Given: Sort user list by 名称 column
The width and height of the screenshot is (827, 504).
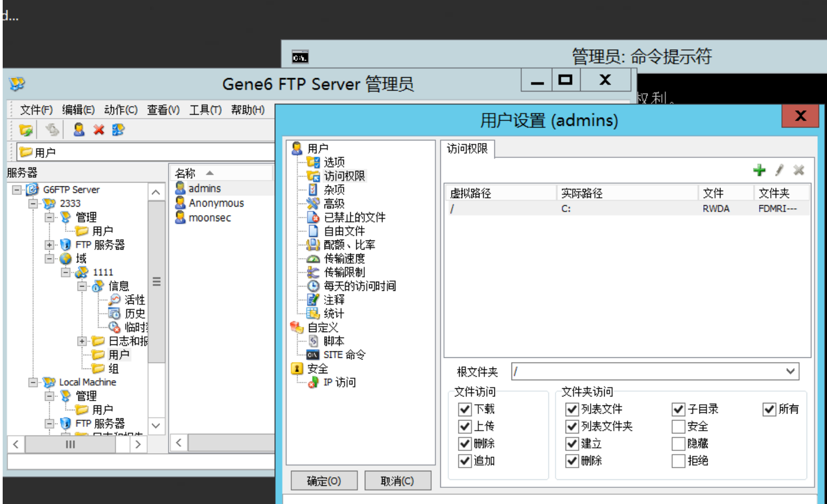Looking at the screenshot, I should pyautogui.click(x=222, y=173).
